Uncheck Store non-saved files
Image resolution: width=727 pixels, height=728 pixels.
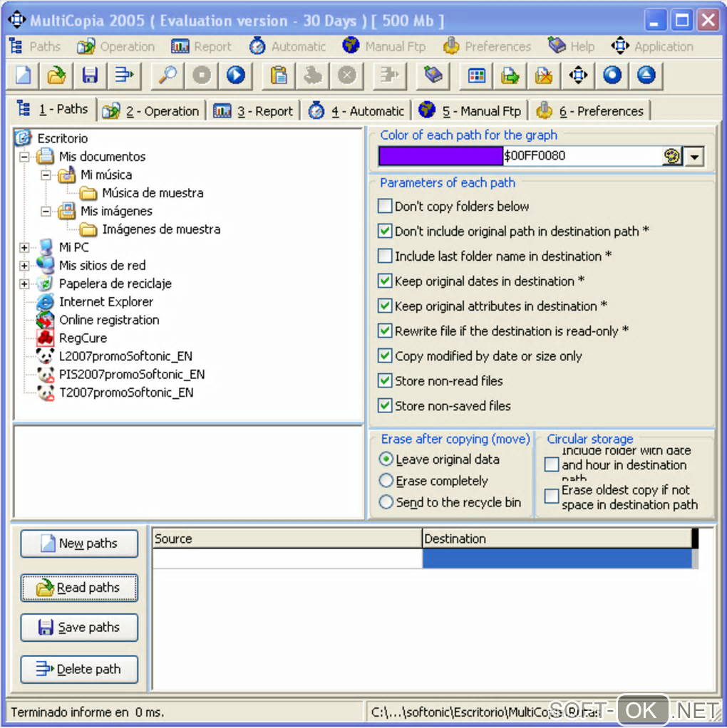tap(385, 406)
